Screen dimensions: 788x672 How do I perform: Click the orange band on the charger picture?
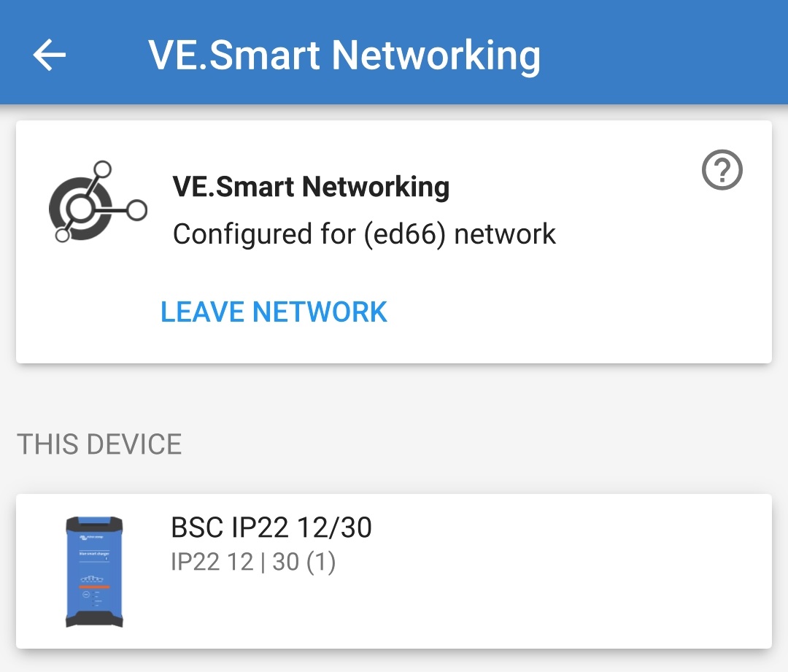tap(94, 586)
